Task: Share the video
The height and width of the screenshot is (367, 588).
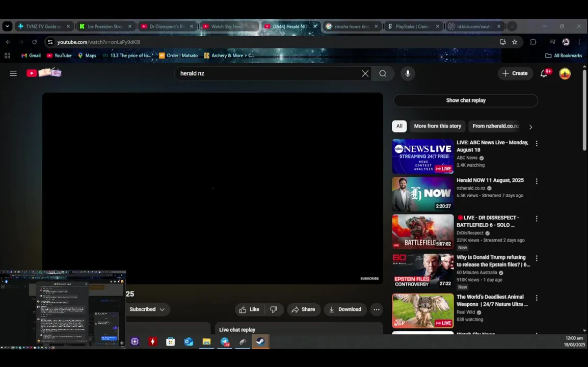Action: point(303,309)
